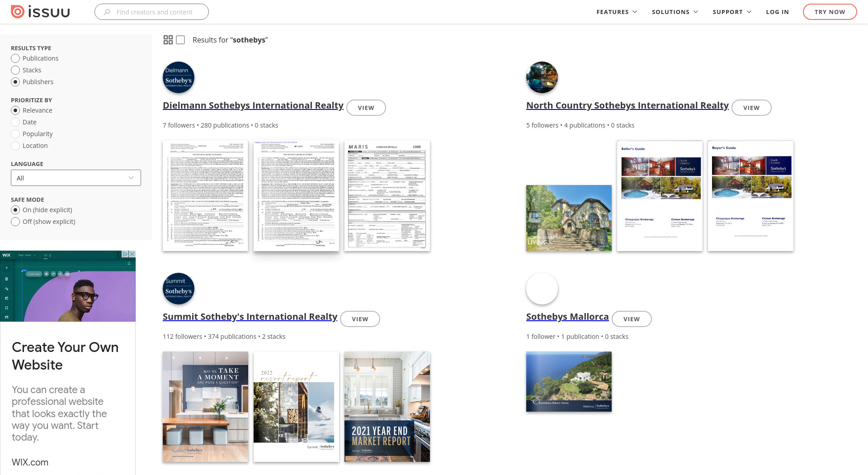The image size is (868, 475).
Task: Click the issuu logo icon
Action: (18, 12)
